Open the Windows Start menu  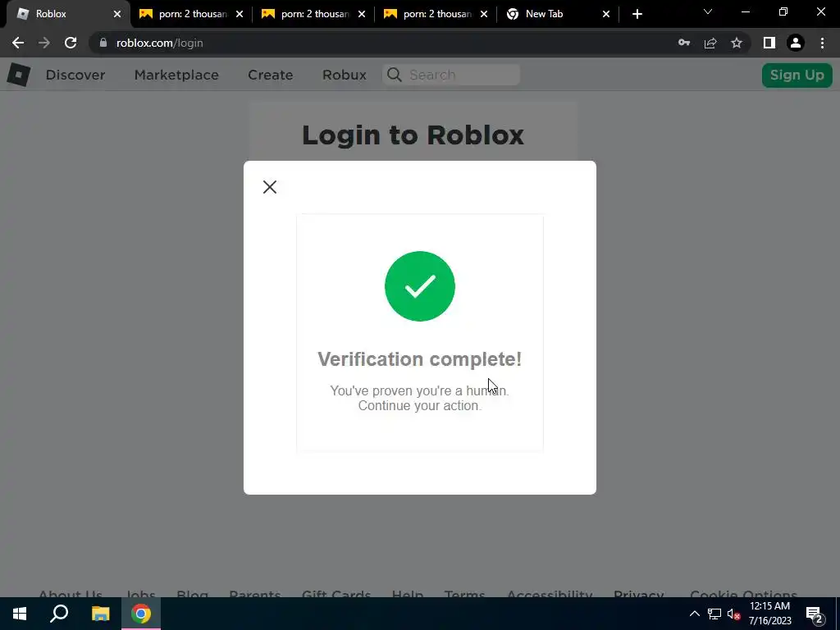[x=20, y=614]
